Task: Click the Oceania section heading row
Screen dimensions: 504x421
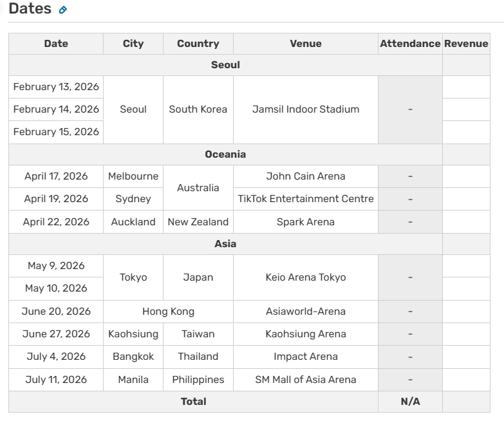Action: [225, 154]
